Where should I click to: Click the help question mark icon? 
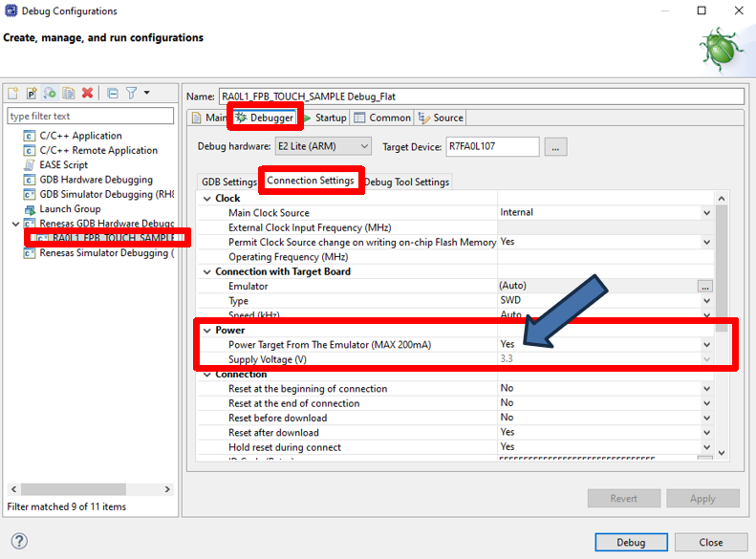point(19,541)
